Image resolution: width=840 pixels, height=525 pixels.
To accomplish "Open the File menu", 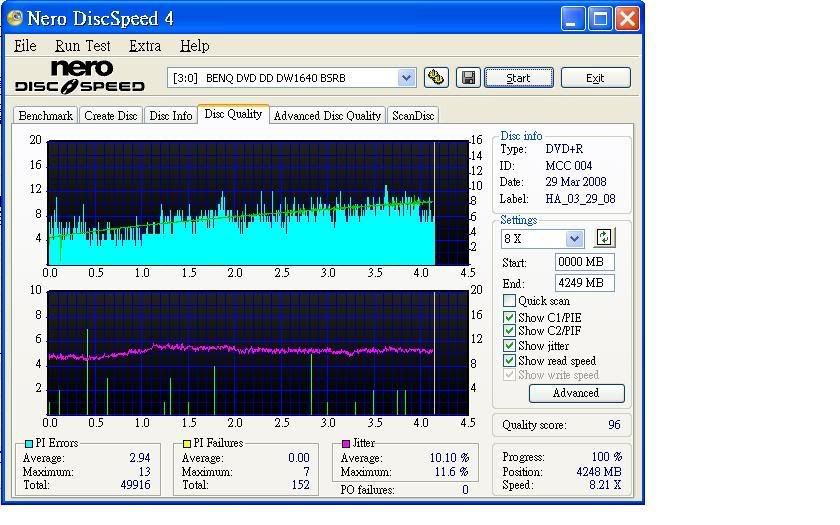I will tap(25, 46).
